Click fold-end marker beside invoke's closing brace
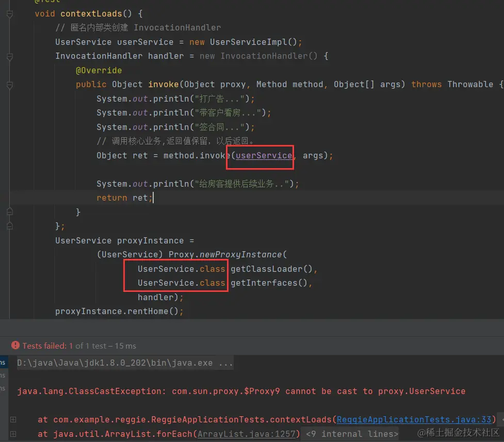 click(x=10, y=211)
